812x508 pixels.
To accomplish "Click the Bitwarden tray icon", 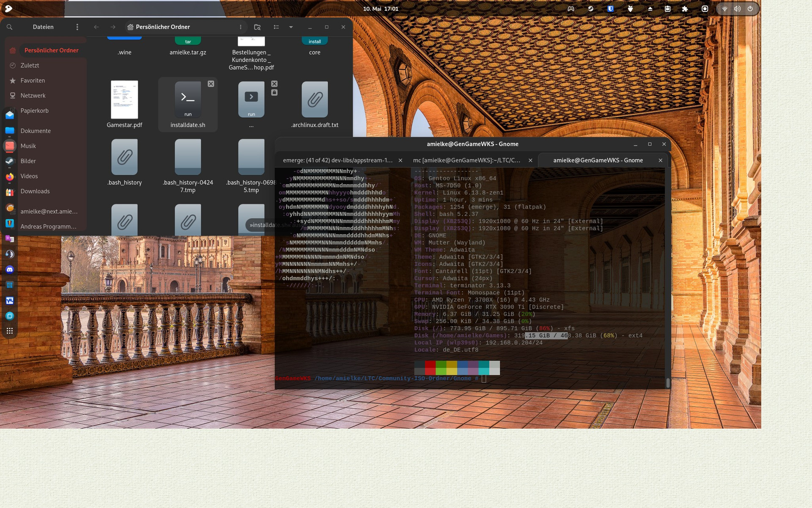I will click(610, 9).
